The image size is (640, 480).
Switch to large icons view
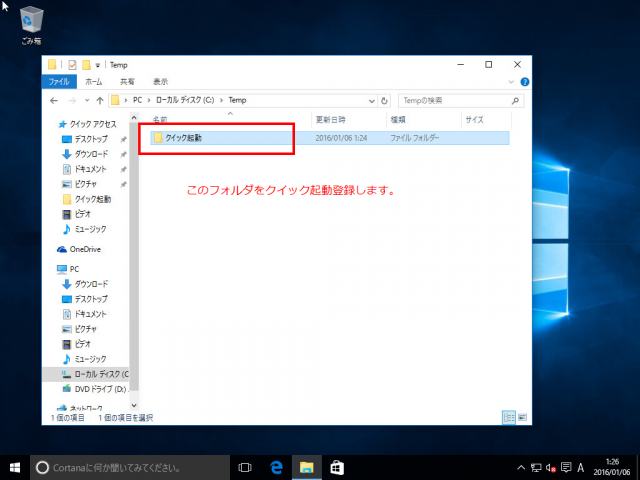pos(520,416)
